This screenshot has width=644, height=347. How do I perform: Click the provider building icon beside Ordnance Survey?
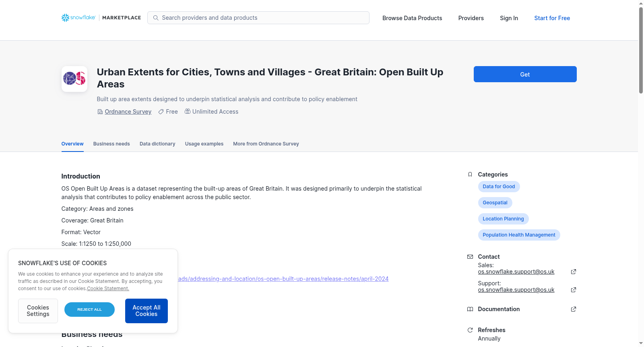[100, 112]
